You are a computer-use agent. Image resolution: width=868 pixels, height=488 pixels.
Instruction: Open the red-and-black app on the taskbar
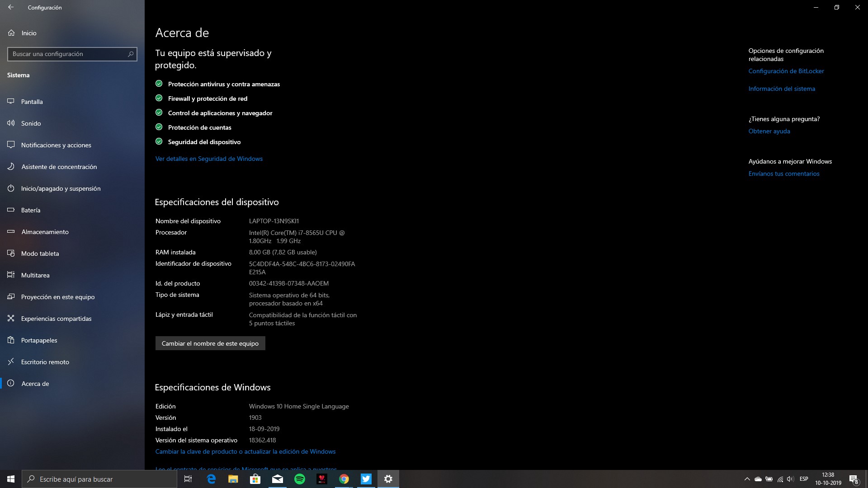[x=322, y=479]
